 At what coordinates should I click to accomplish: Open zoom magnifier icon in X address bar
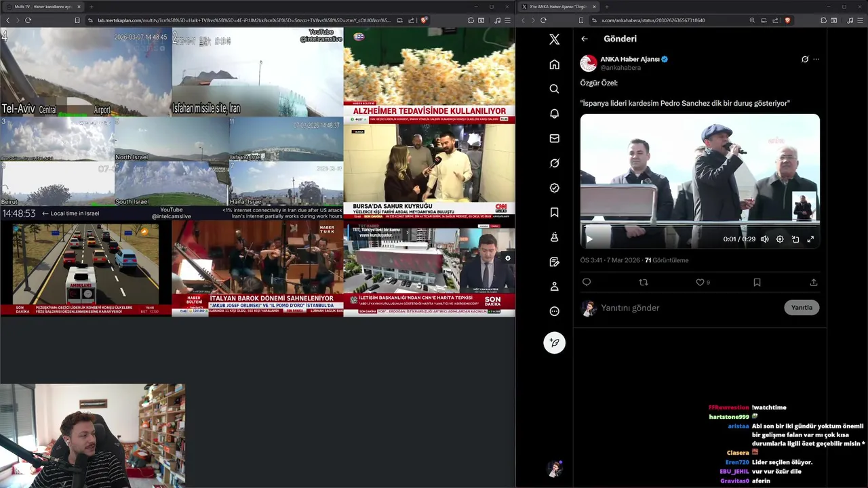[752, 20]
